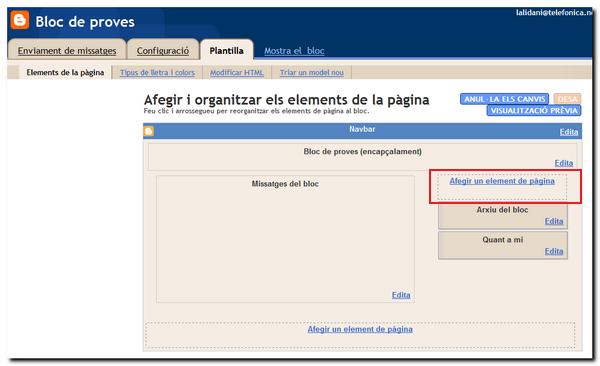Open Triar un model nou
The height and width of the screenshot is (366, 600).
(312, 72)
